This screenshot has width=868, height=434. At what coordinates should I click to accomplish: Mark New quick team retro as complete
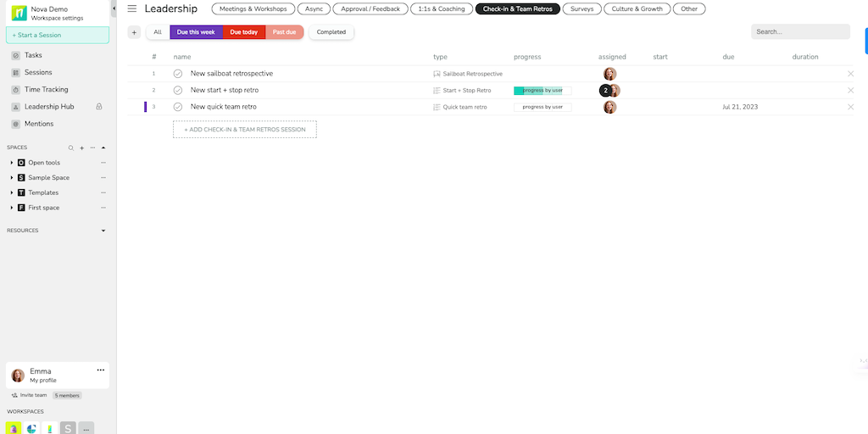pos(178,107)
